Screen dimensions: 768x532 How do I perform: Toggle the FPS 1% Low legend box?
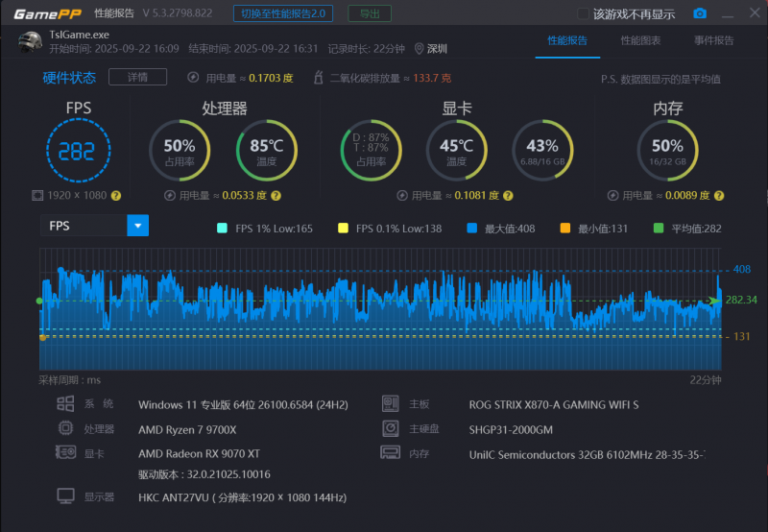coord(223,229)
